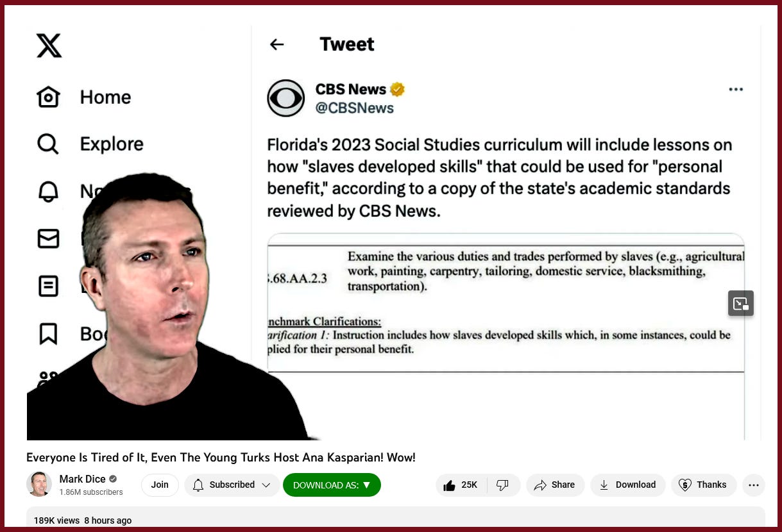
Task: Open the Lists icon in sidebar
Action: pyautogui.click(x=48, y=286)
